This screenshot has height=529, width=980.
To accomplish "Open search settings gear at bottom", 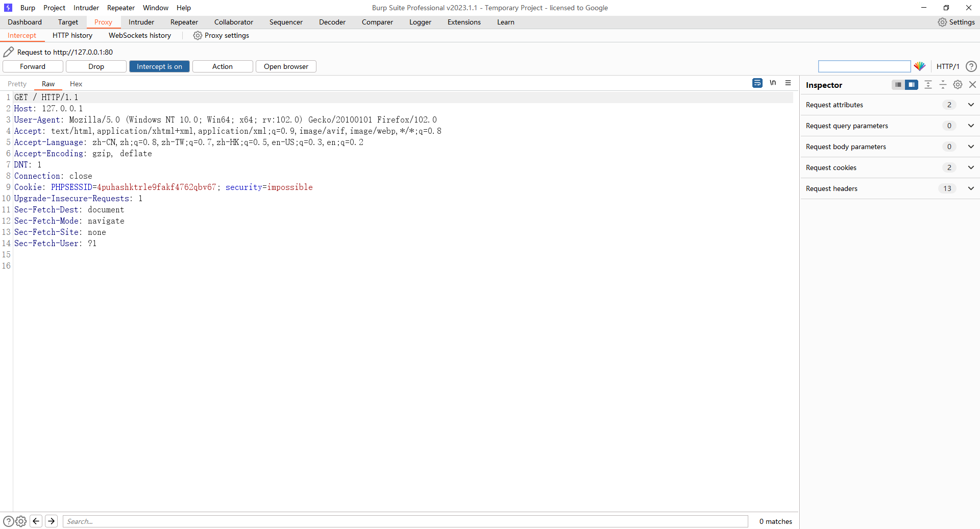I will [x=21, y=521].
